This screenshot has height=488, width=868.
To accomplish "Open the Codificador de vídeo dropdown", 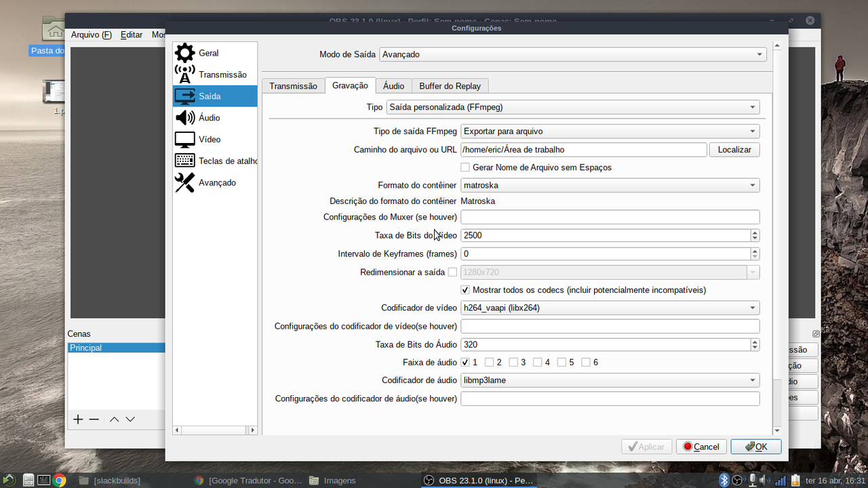I will 610,308.
